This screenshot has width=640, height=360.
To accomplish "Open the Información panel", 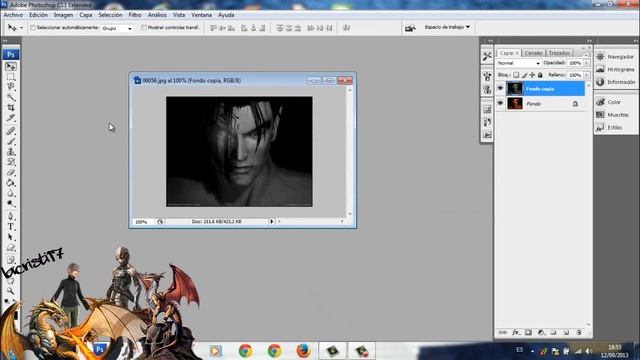I will click(x=616, y=82).
